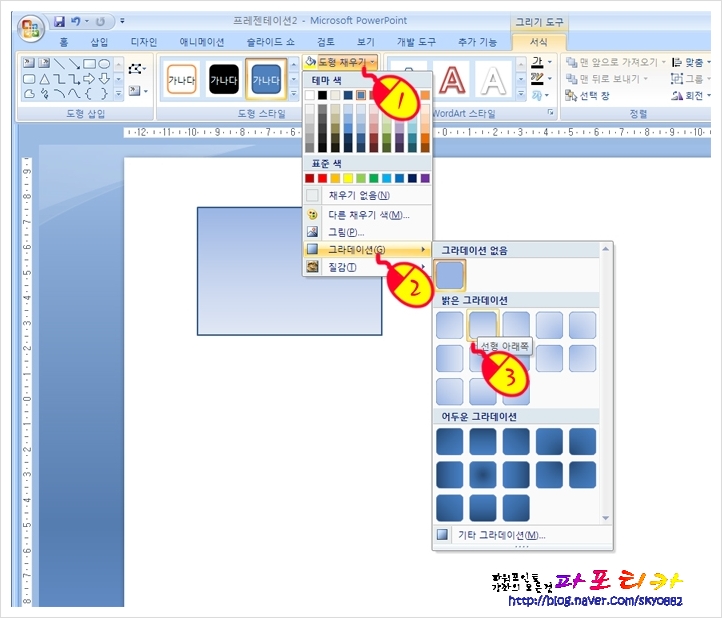Save the presentation from quick access toolbar
The image size is (722, 618).
(59, 21)
